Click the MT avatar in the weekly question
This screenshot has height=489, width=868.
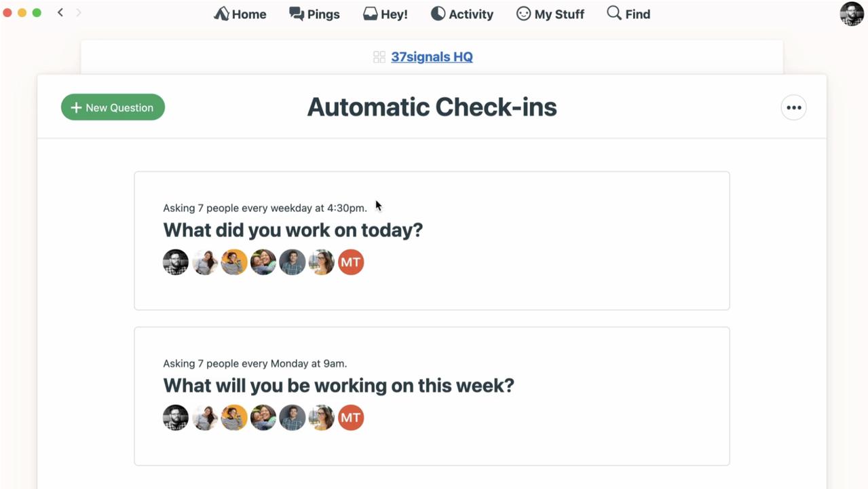(x=351, y=418)
